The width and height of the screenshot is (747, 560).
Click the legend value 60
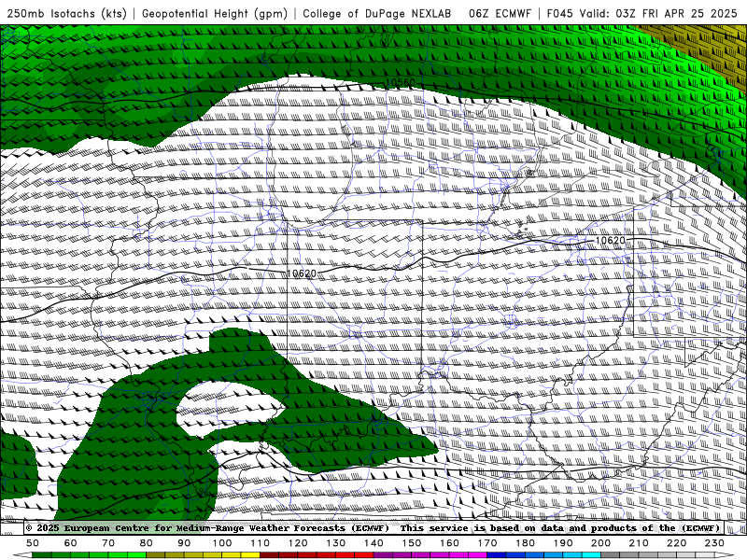71,543
